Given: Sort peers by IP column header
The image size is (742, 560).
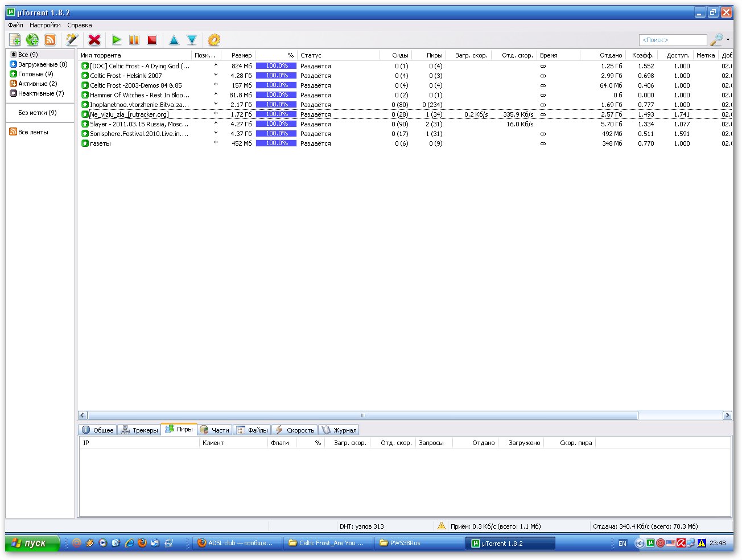Looking at the screenshot, I should pyautogui.click(x=139, y=443).
